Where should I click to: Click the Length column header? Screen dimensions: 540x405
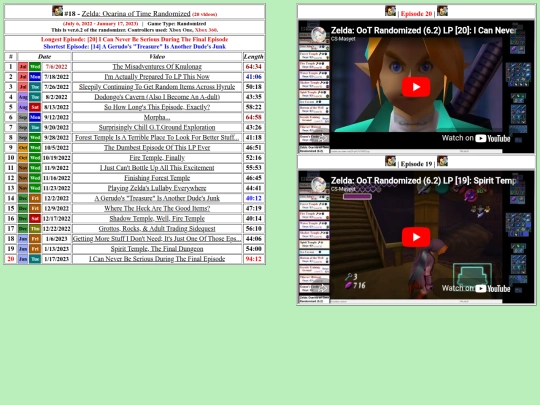pos(253,56)
